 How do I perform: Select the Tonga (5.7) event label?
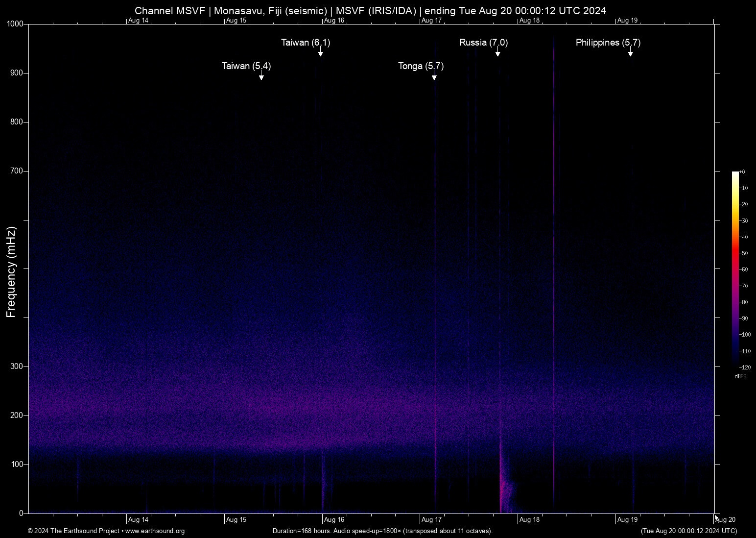pos(420,66)
